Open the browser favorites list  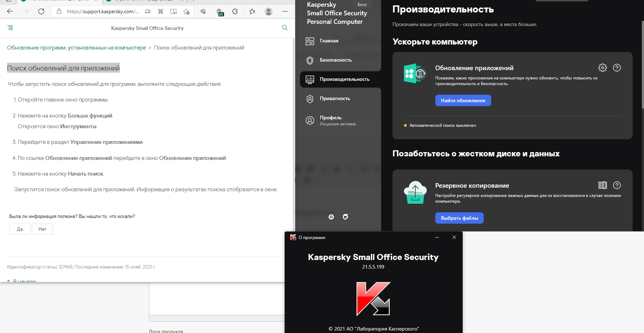[252, 11]
